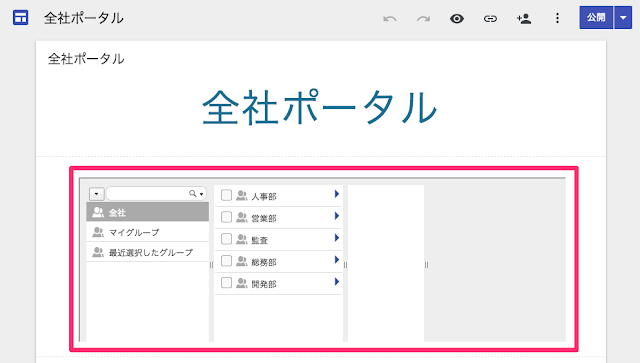The image size is (640, 363).
Task: Select the small 全社ポータル site name text
Action: click(x=86, y=59)
